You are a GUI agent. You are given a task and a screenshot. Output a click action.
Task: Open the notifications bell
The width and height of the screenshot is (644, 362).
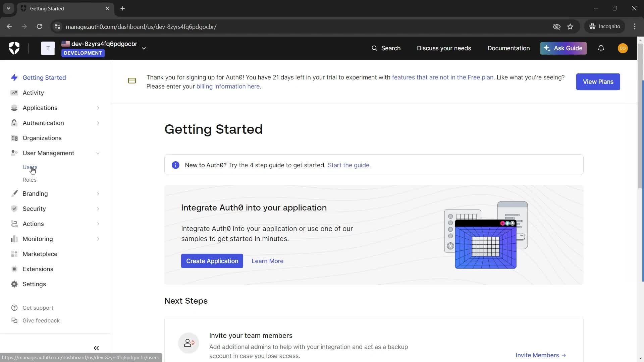[x=601, y=48]
